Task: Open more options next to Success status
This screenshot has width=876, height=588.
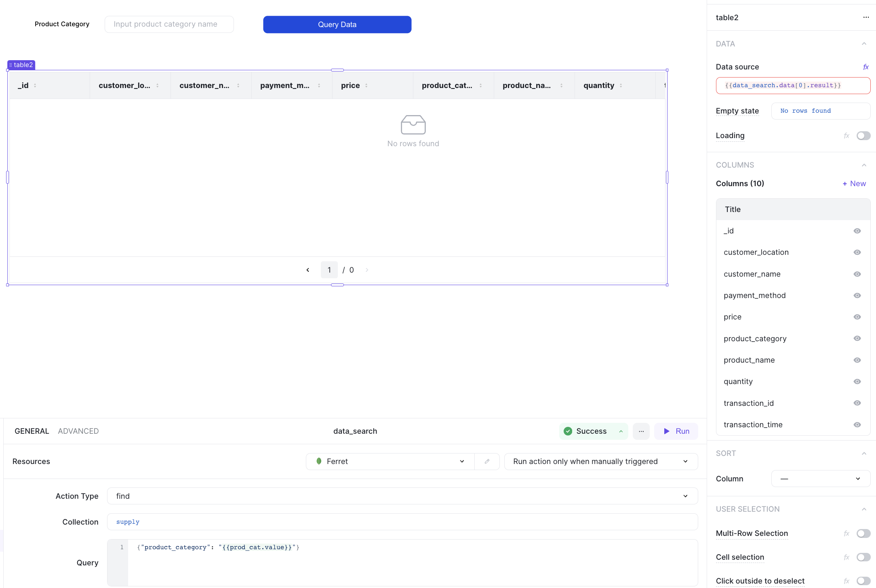Action: pyautogui.click(x=641, y=431)
